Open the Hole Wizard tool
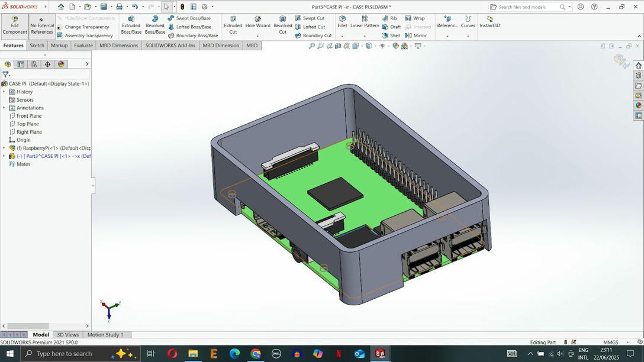This screenshot has width=644, height=362. pyautogui.click(x=257, y=22)
